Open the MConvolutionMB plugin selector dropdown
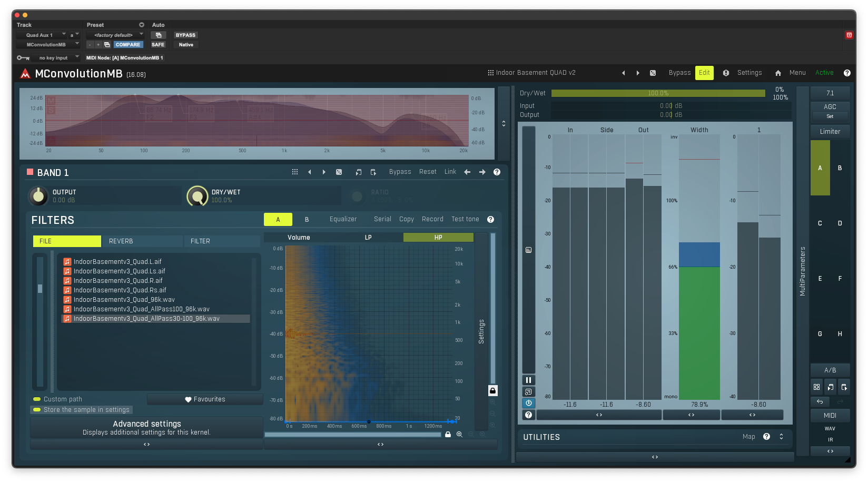 click(47, 45)
